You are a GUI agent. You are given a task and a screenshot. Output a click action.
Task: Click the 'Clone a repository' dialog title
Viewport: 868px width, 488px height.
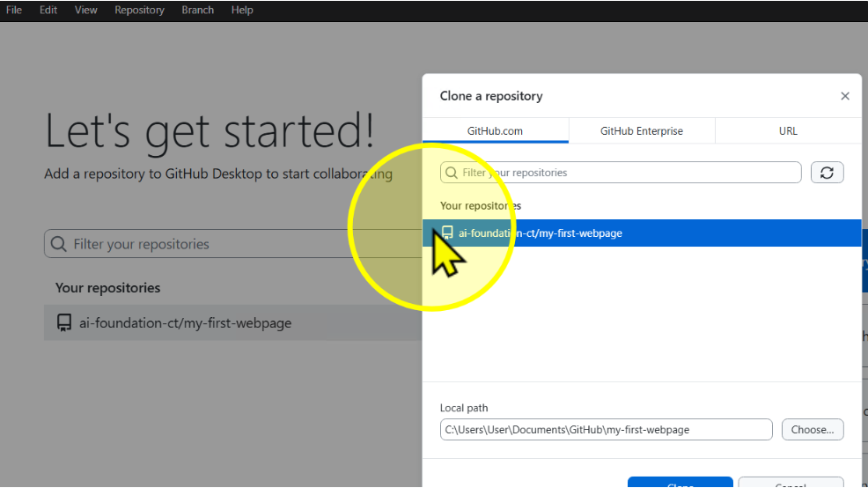491,96
